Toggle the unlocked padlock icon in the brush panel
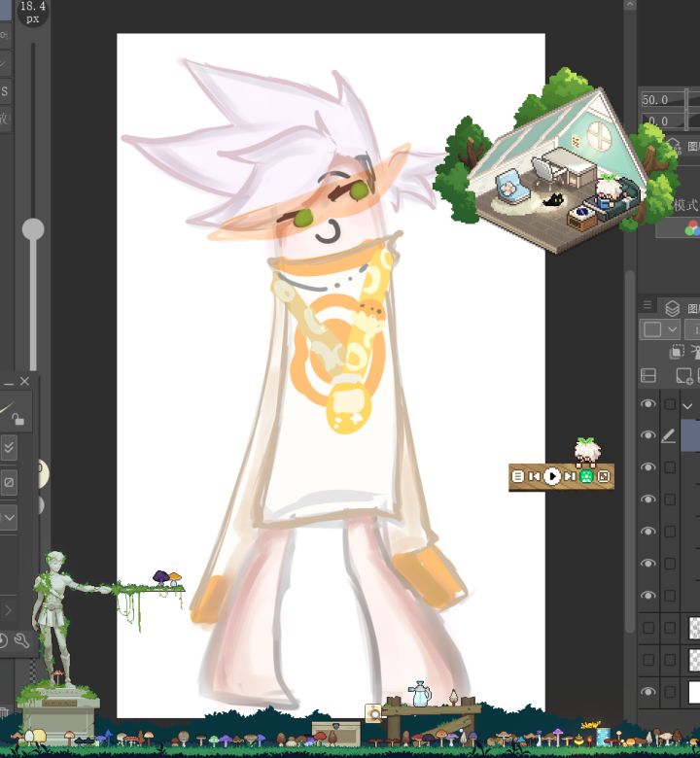The height and width of the screenshot is (758, 700). pyautogui.click(x=17, y=419)
